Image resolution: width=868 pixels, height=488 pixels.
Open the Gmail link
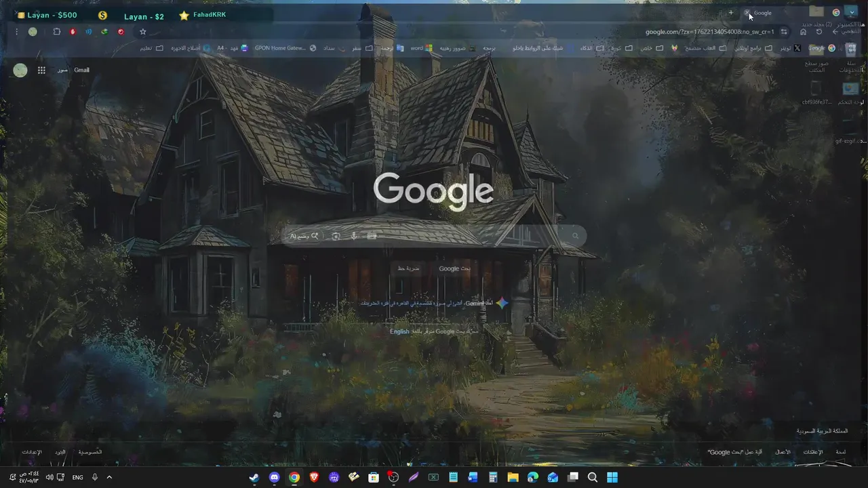point(81,70)
